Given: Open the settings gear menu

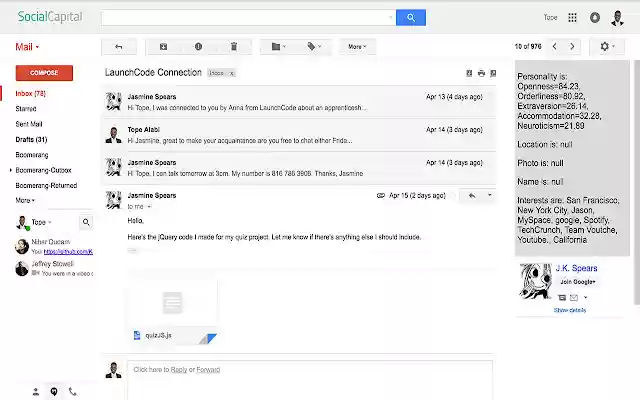Looking at the screenshot, I should tap(607, 47).
